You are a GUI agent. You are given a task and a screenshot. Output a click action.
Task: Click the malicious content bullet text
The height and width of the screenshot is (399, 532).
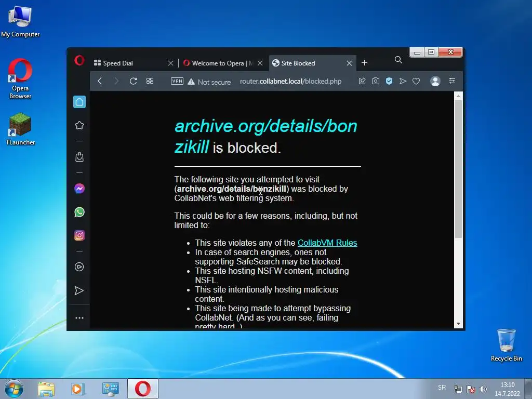pos(267,294)
